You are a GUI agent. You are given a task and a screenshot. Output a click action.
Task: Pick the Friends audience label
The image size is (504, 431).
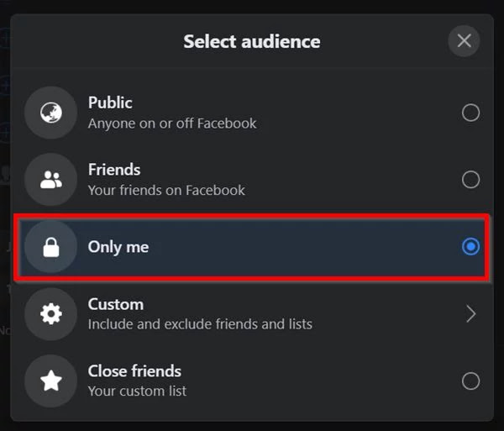tap(114, 170)
